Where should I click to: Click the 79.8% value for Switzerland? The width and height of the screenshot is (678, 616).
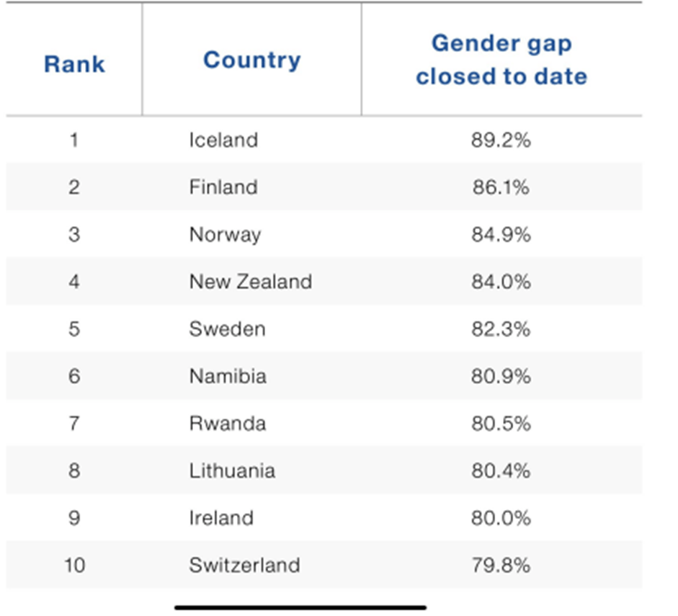click(x=501, y=565)
